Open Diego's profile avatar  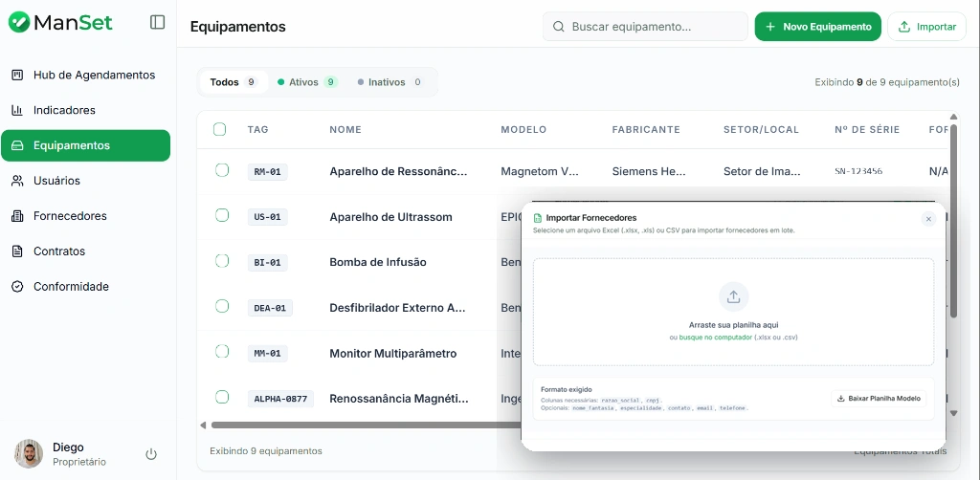[x=29, y=454]
